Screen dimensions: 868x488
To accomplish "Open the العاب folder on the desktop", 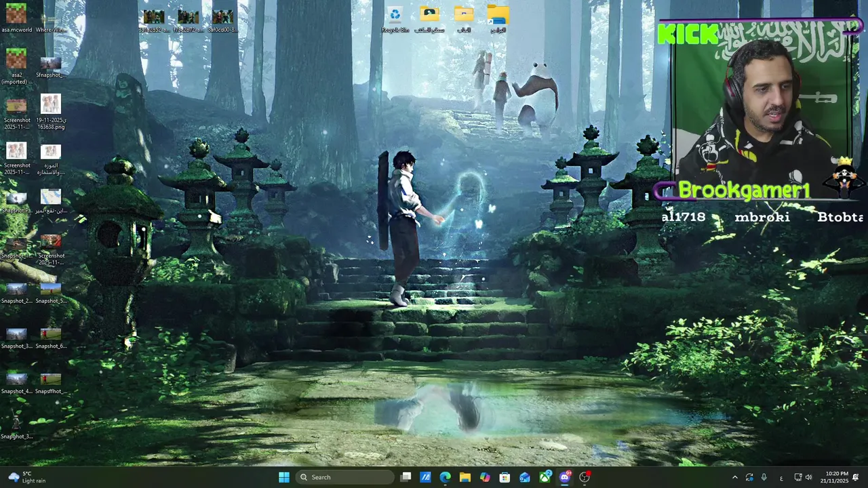I will click(x=464, y=20).
